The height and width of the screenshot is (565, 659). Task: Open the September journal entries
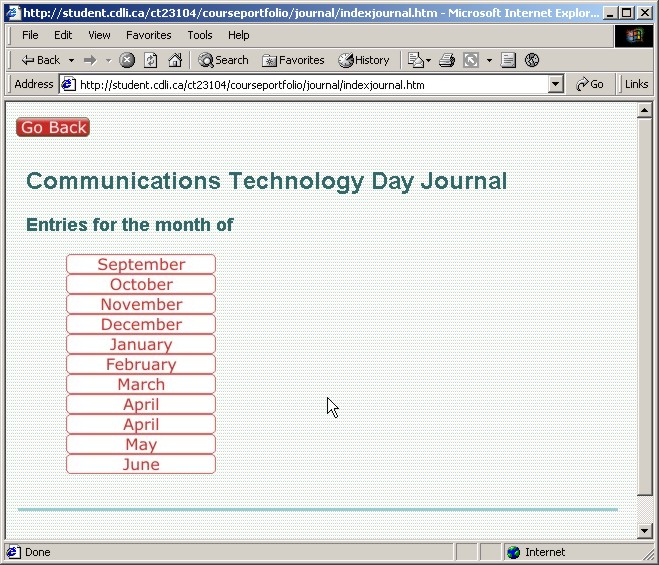pos(141,264)
